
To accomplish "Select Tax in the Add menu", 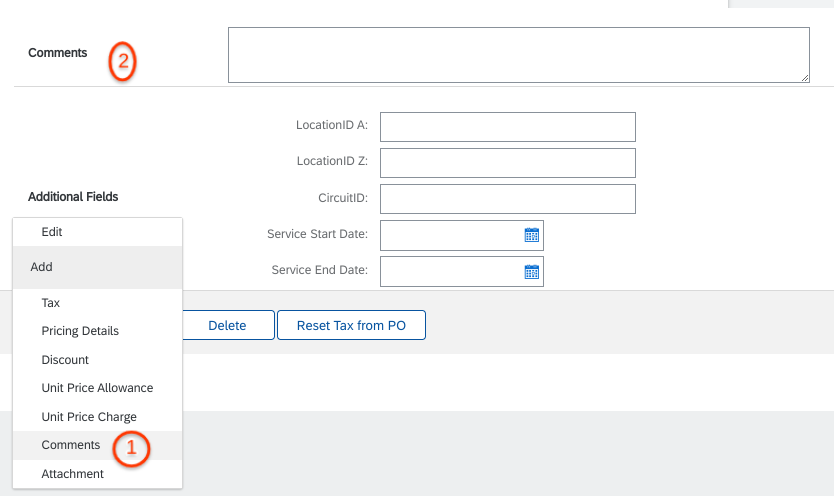I will point(97,302).
